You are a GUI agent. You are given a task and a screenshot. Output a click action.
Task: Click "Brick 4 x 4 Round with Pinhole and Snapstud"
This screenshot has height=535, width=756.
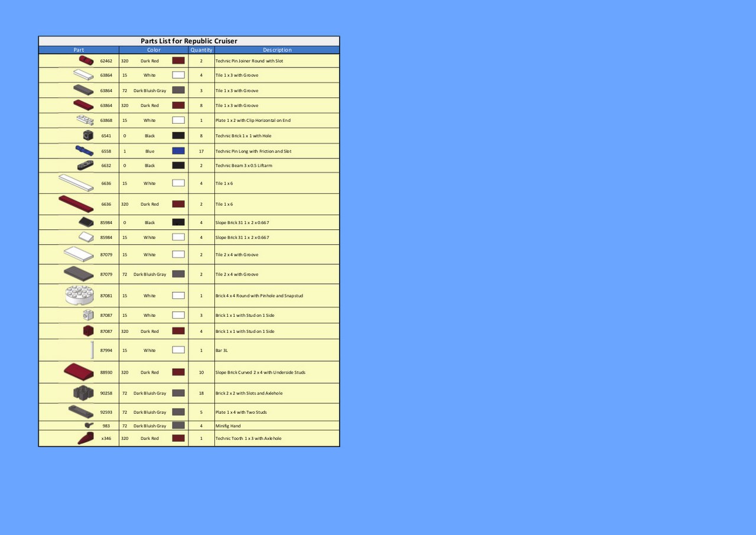pos(259,295)
